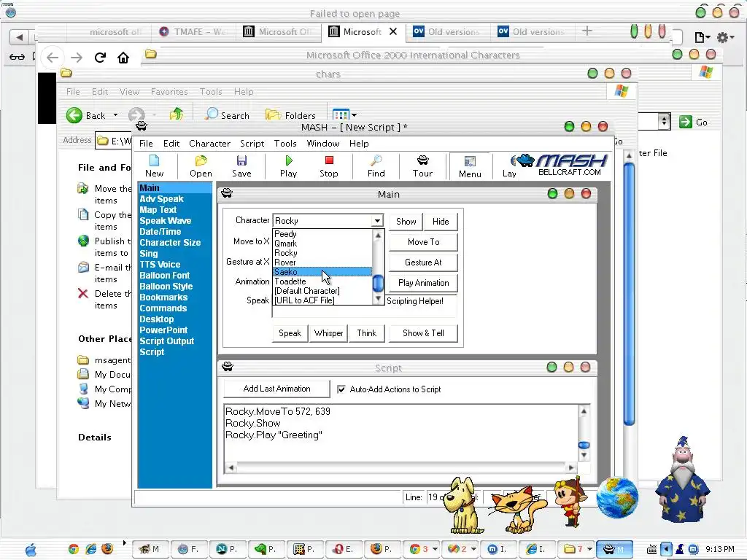Click inside the script text area
This screenshot has width=747, height=560.
(x=401, y=432)
